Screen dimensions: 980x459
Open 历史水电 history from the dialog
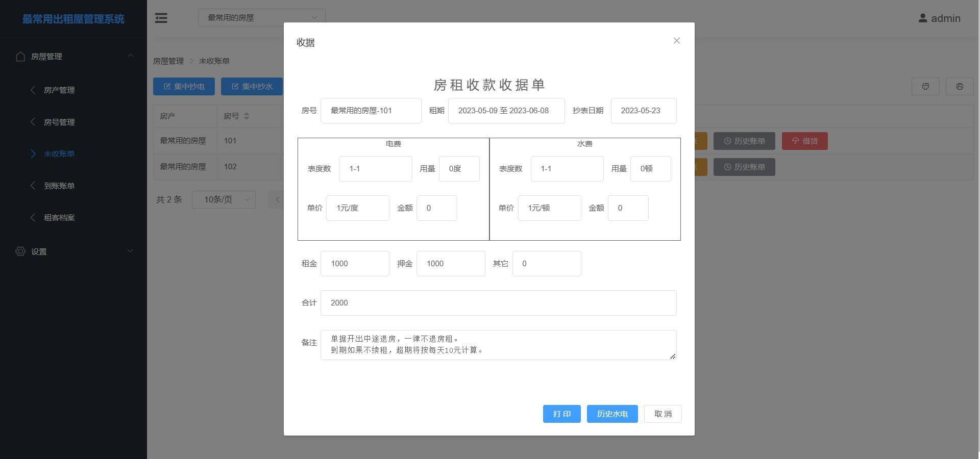tap(612, 414)
